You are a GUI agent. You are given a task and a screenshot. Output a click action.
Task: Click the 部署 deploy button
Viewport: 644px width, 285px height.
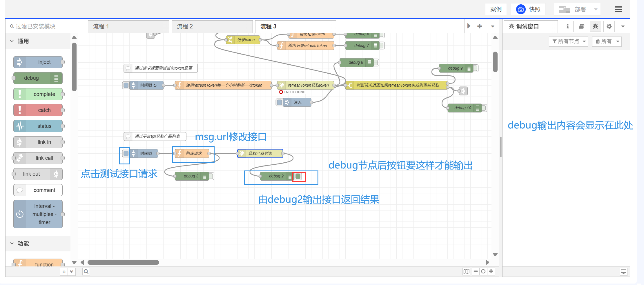[x=573, y=9]
